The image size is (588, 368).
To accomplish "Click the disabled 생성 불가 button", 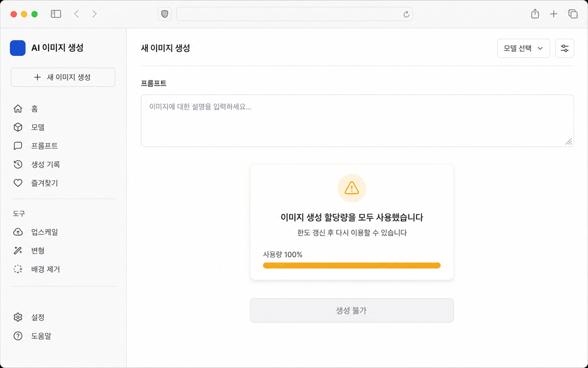I will coord(352,310).
